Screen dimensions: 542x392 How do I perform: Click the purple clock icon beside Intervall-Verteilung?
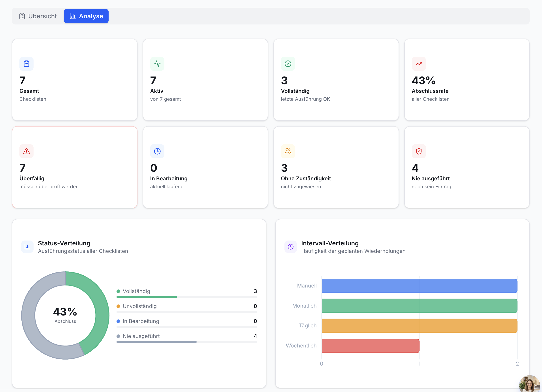coord(291,247)
